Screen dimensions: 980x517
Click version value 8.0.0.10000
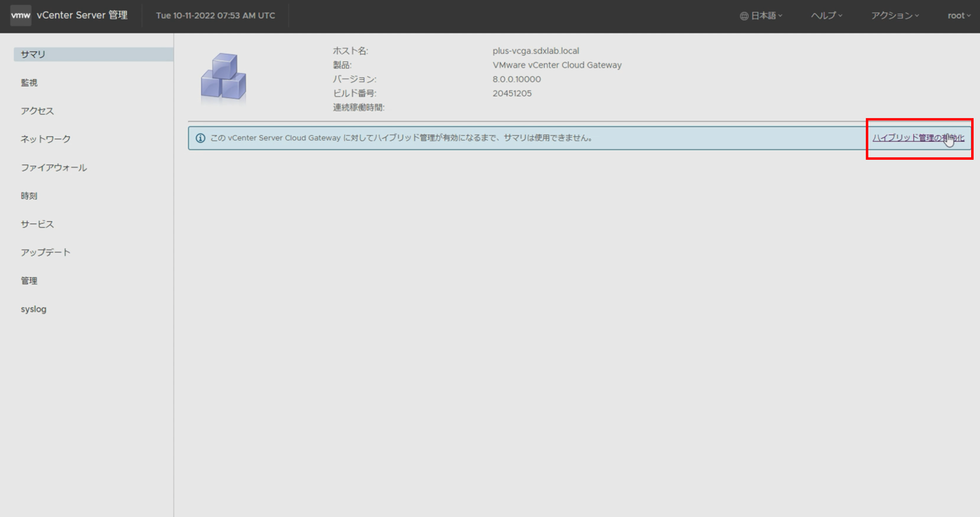click(x=516, y=79)
